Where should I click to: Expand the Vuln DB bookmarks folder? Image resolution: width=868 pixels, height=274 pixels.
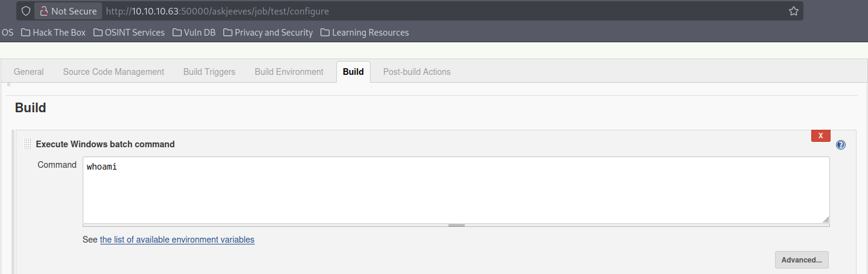pos(194,33)
